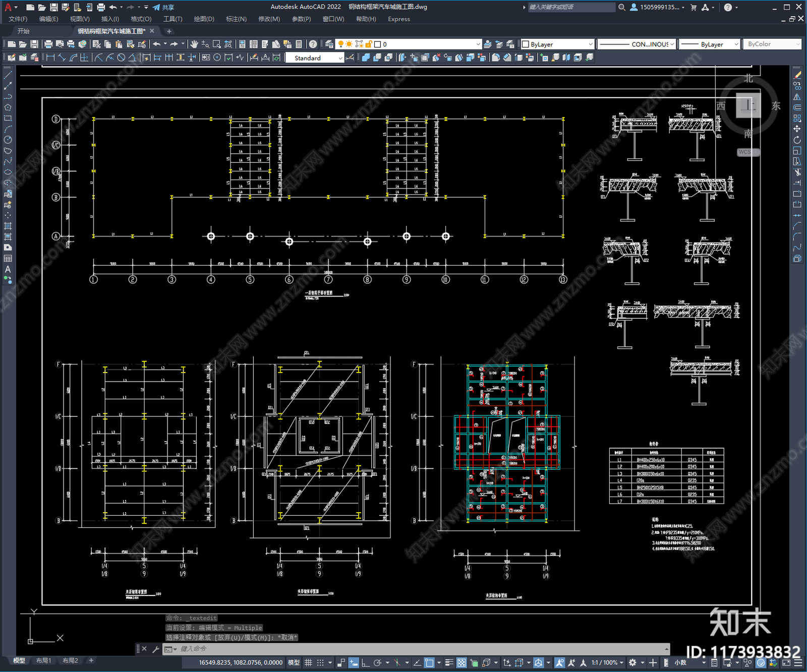807x672 pixels.
Task: Toggle ortho mode in status bar
Action: click(365, 662)
